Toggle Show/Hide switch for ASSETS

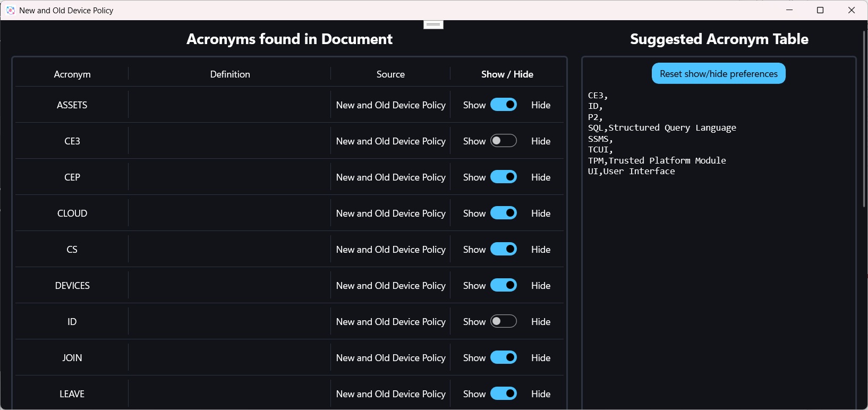click(504, 105)
